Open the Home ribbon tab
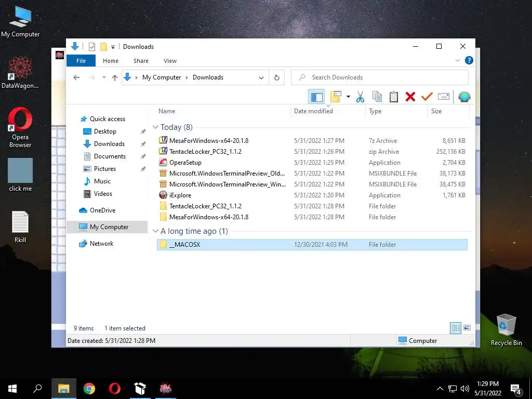The height and width of the screenshot is (399, 532). coord(111,61)
